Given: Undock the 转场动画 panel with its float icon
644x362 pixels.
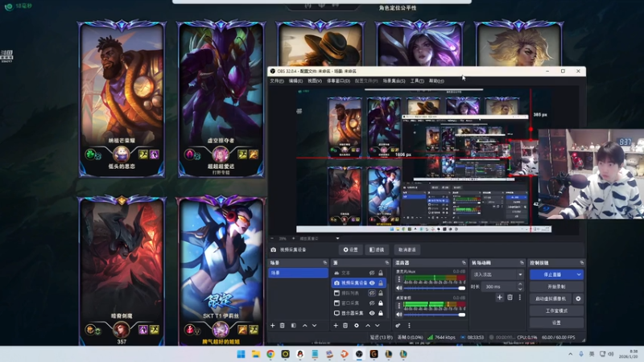Looking at the screenshot, I should click(522, 263).
